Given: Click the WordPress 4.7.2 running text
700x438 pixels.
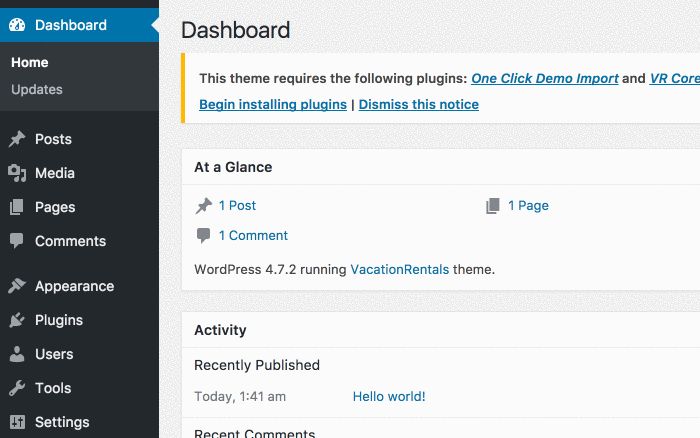Looking at the screenshot, I should (x=270, y=270).
